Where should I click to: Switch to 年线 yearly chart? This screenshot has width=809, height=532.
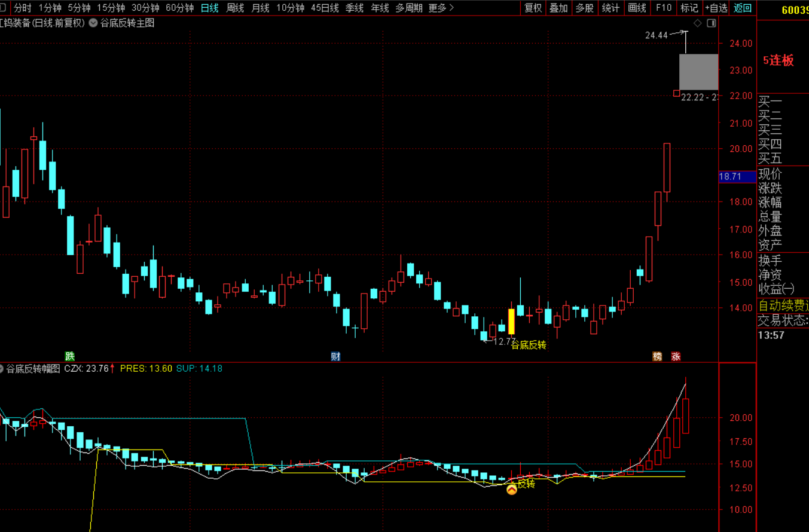click(380, 8)
